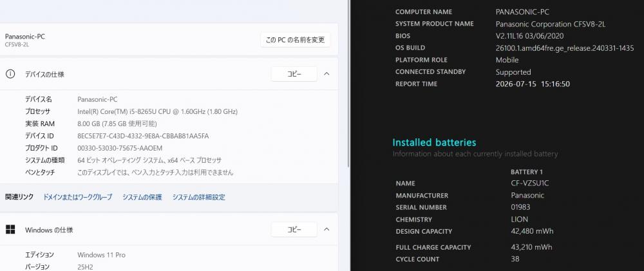Image resolution: width=644 pixels, height=271 pixels.
Task: Select the Panasonic-PC title text
Action: 25,37
